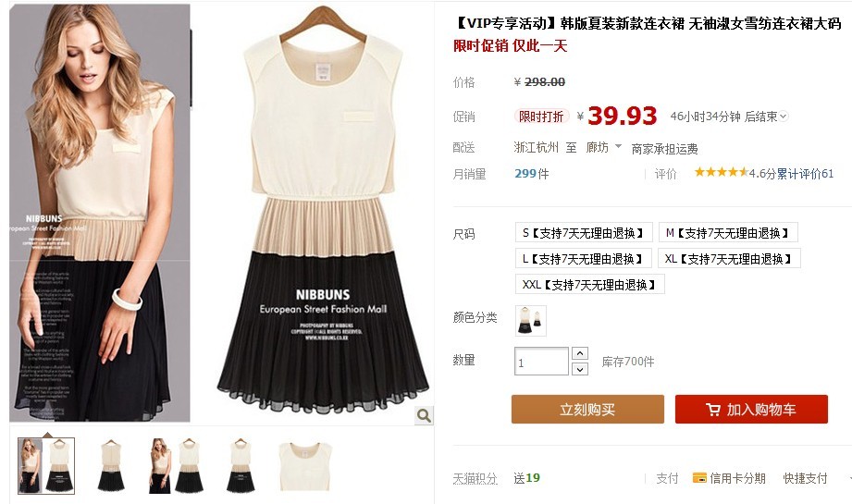Expand the promotion countdown chevron after 后结束
Image resolution: width=852 pixels, height=504 pixels.
pos(783,117)
